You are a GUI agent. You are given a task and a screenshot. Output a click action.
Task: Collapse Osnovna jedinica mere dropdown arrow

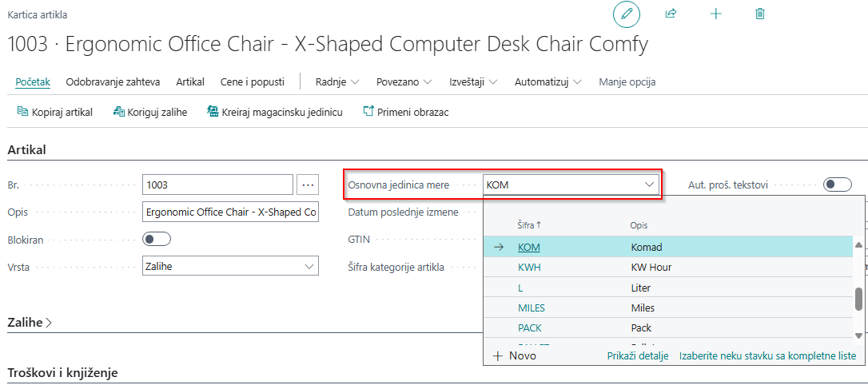click(649, 185)
